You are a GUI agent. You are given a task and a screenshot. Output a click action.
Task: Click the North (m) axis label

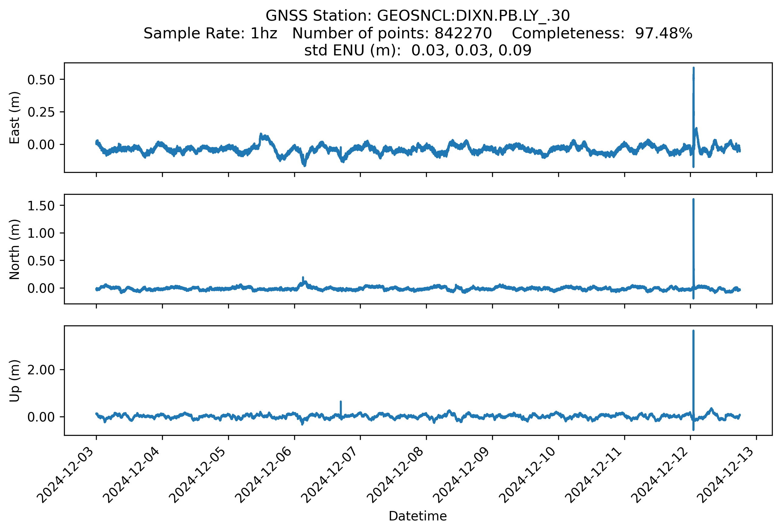pyautogui.click(x=14, y=249)
